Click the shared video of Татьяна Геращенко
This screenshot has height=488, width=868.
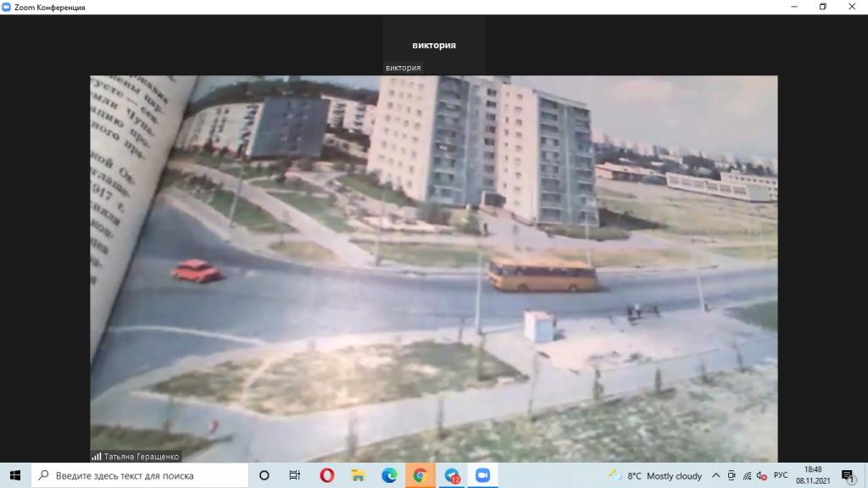click(x=434, y=268)
